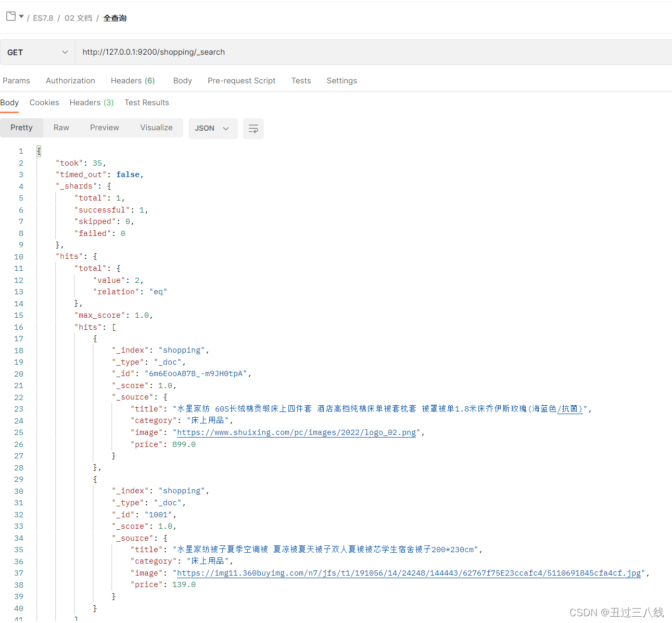Select the Preview response view

pyautogui.click(x=104, y=128)
